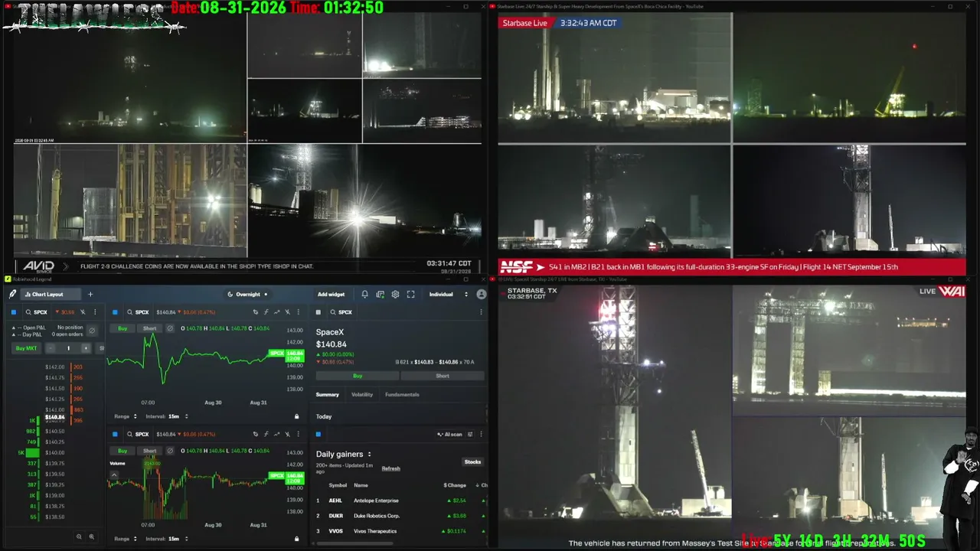The width and height of the screenshot is (980, 551).
Task: Toggle the lower chart's scale lock
Action: pos(297,539)
